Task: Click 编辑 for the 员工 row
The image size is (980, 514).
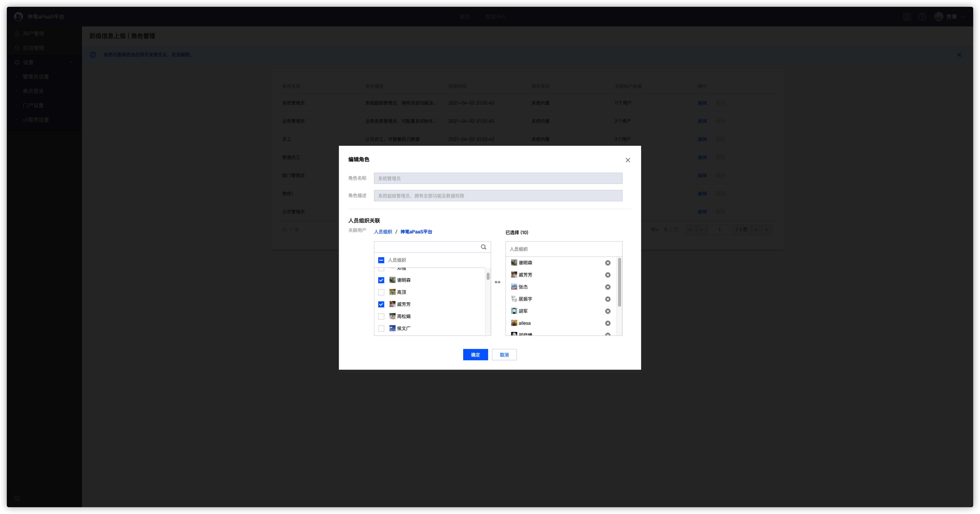Action: (702, 139)
